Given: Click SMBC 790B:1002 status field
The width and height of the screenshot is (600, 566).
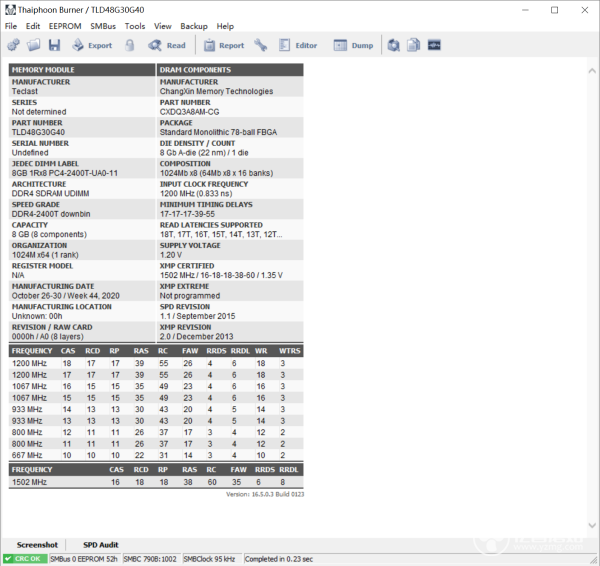Looking at the screenshot, I should (150, 559).
